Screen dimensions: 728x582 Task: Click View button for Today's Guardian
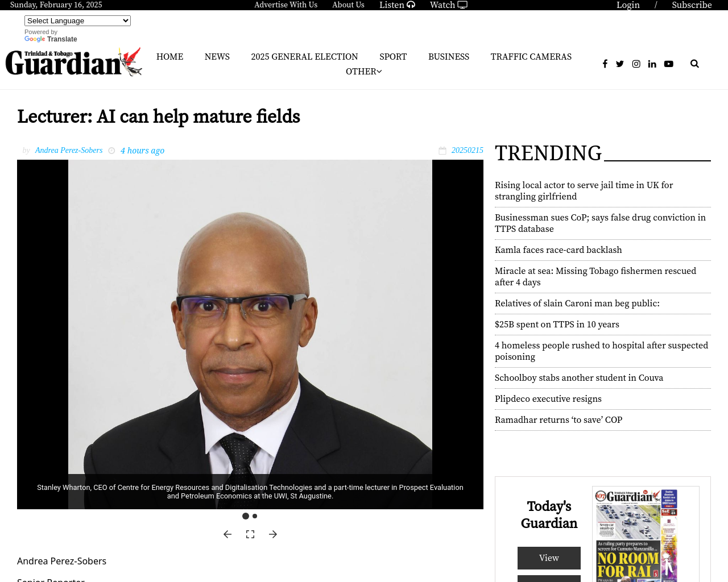point(549,558)
